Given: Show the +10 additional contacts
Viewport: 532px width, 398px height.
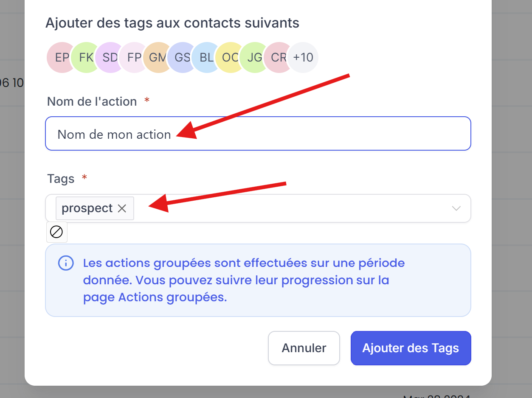Looking at the screenshot, I should tap(303, 57).
